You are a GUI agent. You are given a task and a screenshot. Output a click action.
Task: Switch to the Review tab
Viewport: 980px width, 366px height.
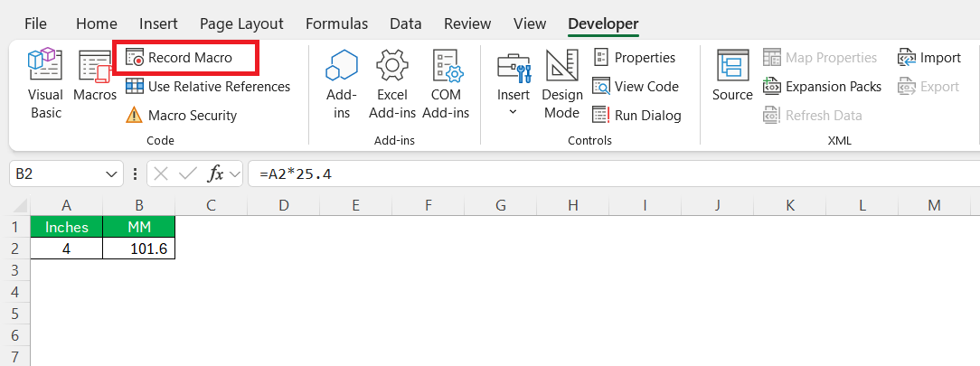[467, 23]
